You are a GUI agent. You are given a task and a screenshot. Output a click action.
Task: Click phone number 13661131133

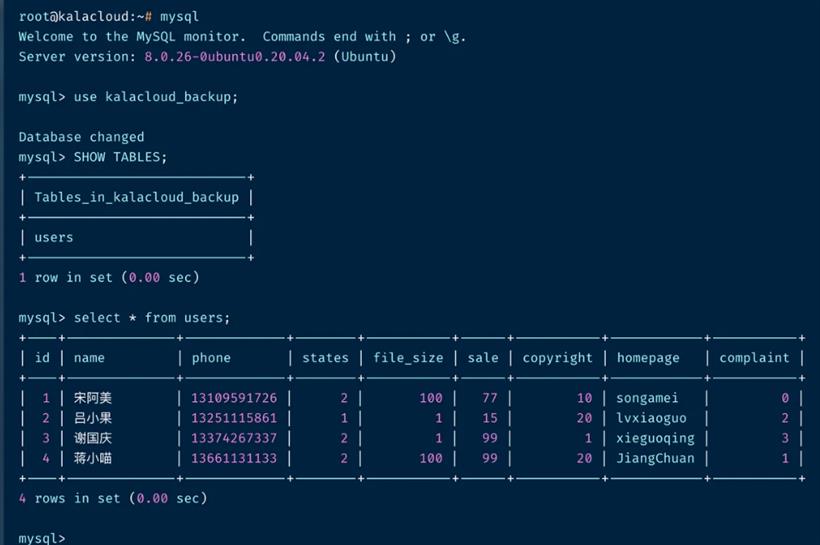(234, 458)
